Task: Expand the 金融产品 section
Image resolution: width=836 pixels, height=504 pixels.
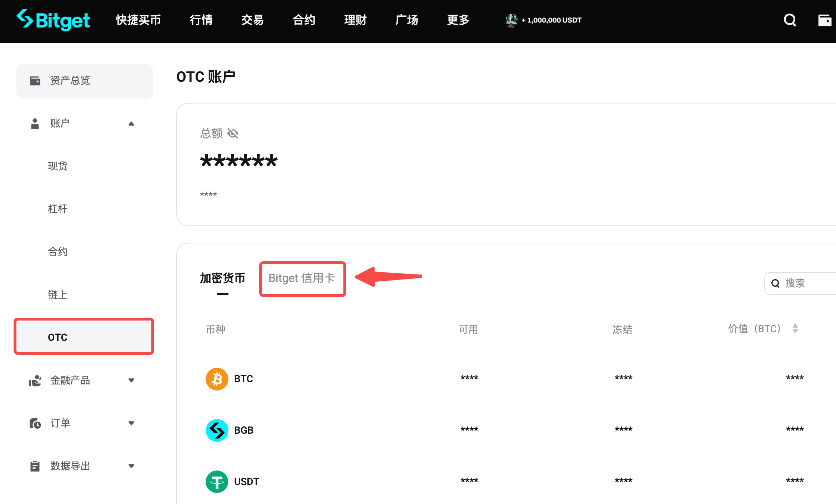Action: [131, 380]
